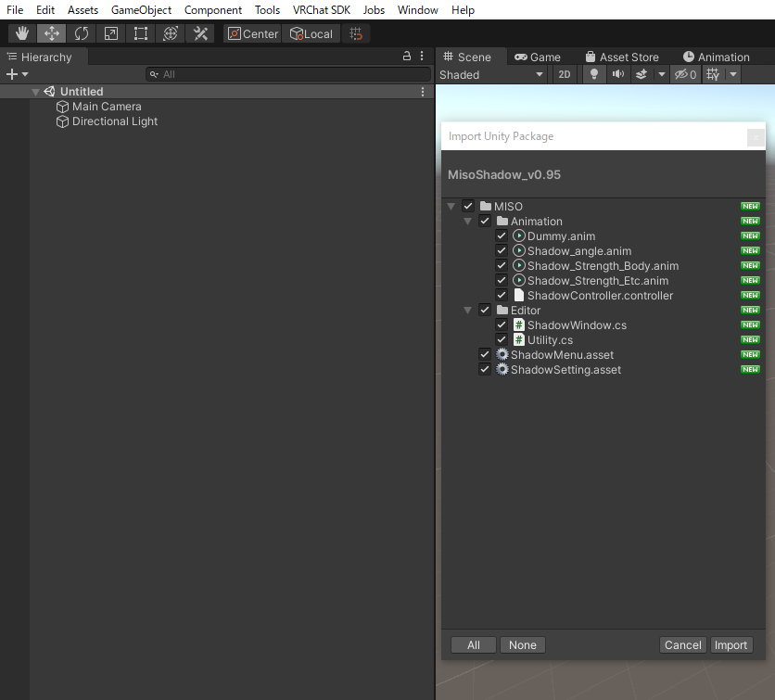Open the Assets menu
Viewport: 775px width, 700px height.
pos(83,10)
